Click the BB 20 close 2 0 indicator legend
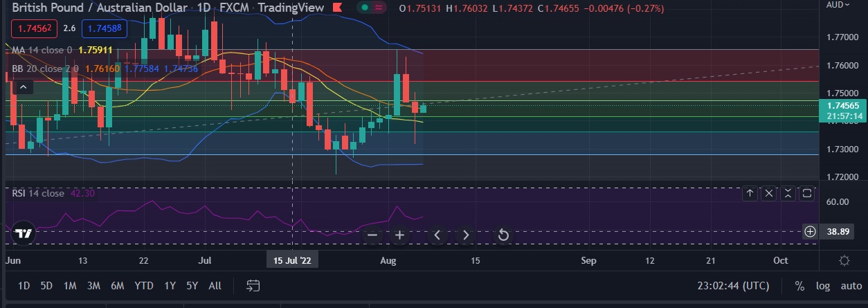This screenshot has height=308, width=868. 46,69
